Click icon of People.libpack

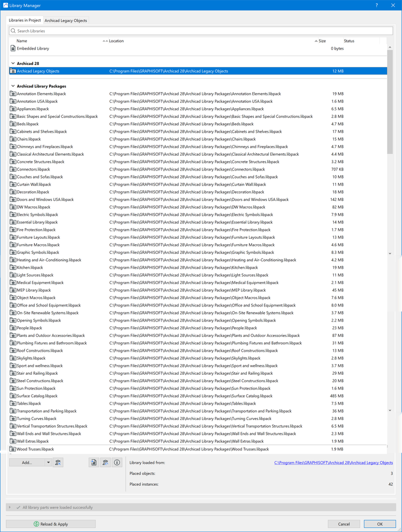click(13, 328)
